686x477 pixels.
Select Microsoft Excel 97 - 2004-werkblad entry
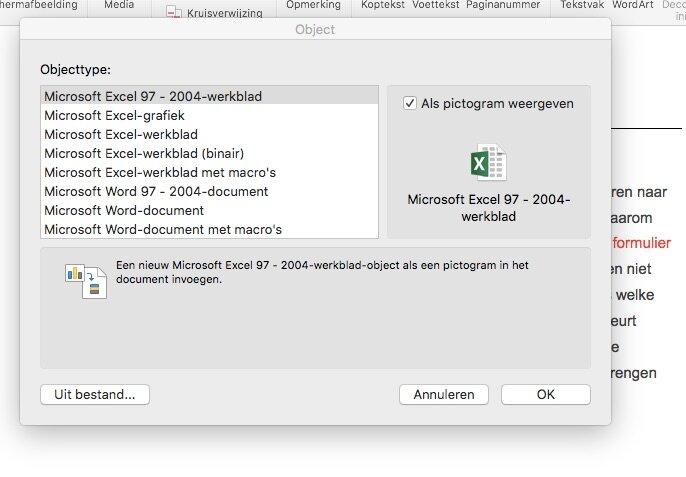[x=153, y=97]
